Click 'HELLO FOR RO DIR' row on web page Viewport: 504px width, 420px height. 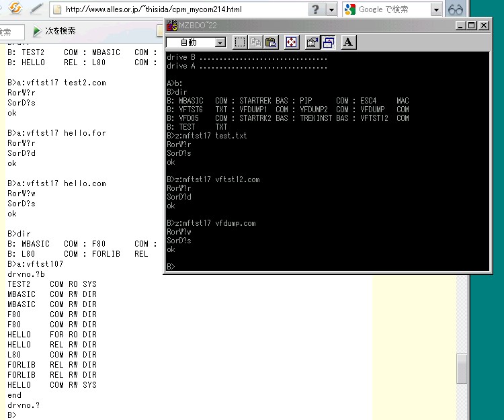[x=52, y=335]
